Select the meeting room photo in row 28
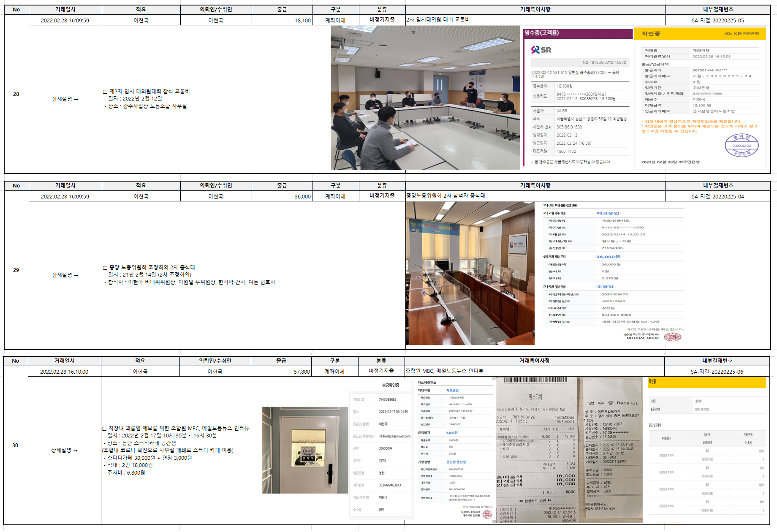The height and width of the screenshot is (532, 777). [x=425, y=98]
